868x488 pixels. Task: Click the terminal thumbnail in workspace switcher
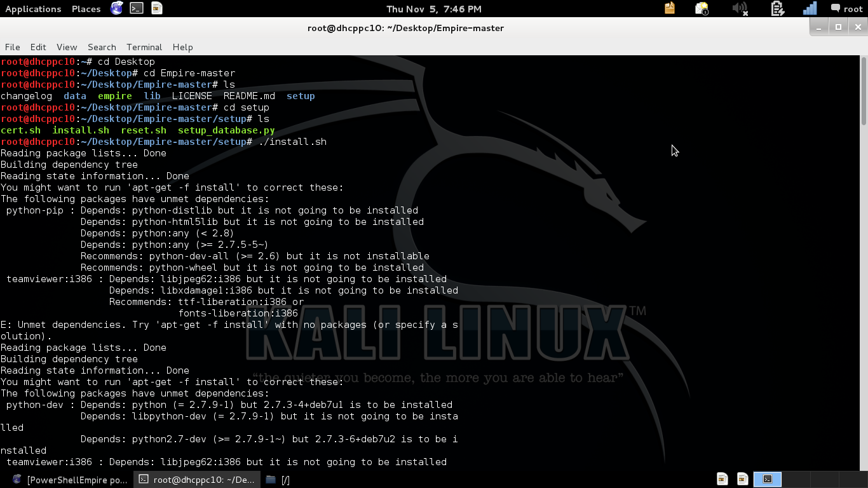point(768,479)
